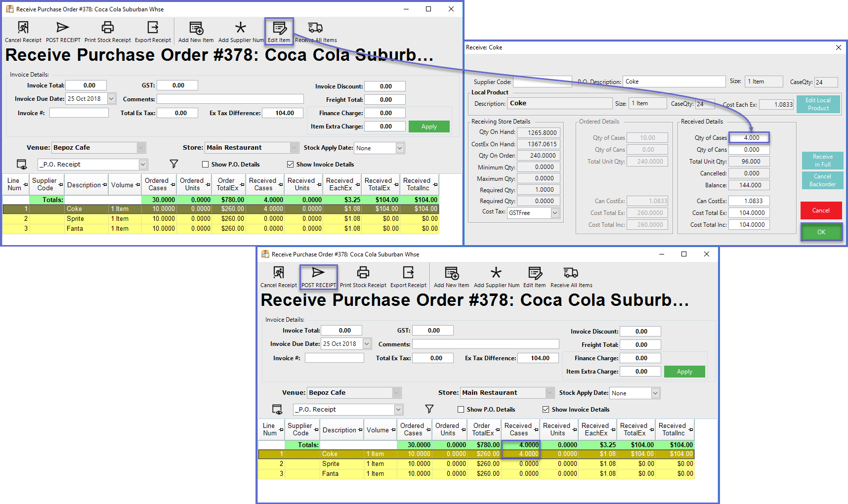
Task: Click layout view icon beside P.O. Receipt bottom window
Action: tap(277, 409)
